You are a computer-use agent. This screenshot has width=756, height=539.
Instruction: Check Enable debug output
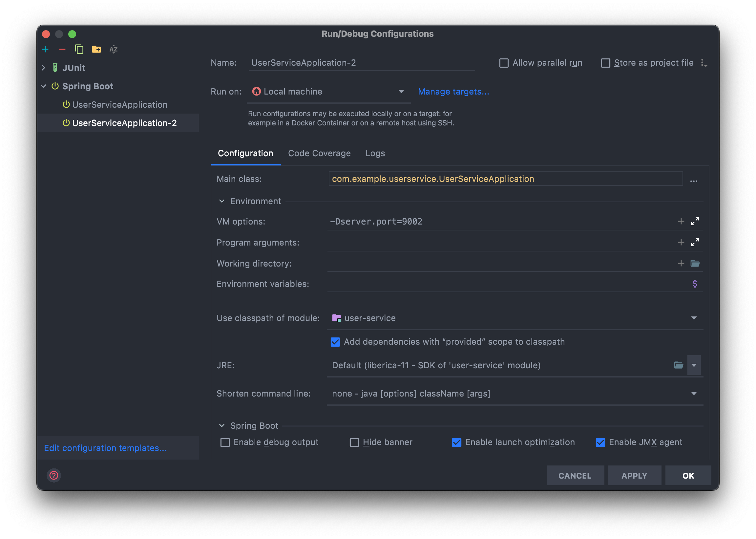coord(225,442)
